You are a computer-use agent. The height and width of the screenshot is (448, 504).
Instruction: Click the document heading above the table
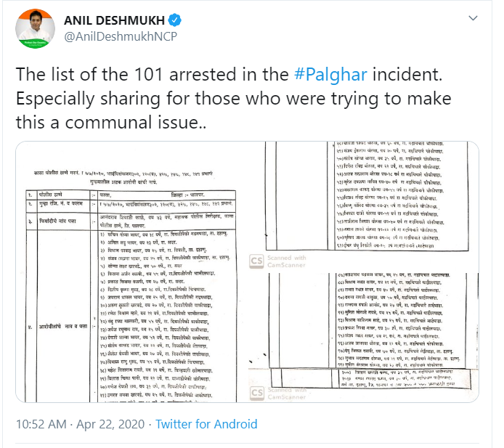(123, 177)
